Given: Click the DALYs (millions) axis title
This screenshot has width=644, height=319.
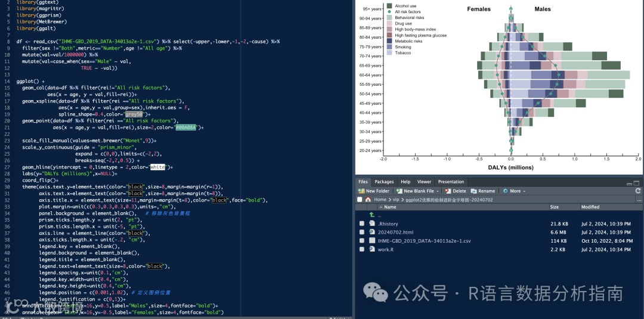Looking at the screenshot, I should tap(510, 168).
